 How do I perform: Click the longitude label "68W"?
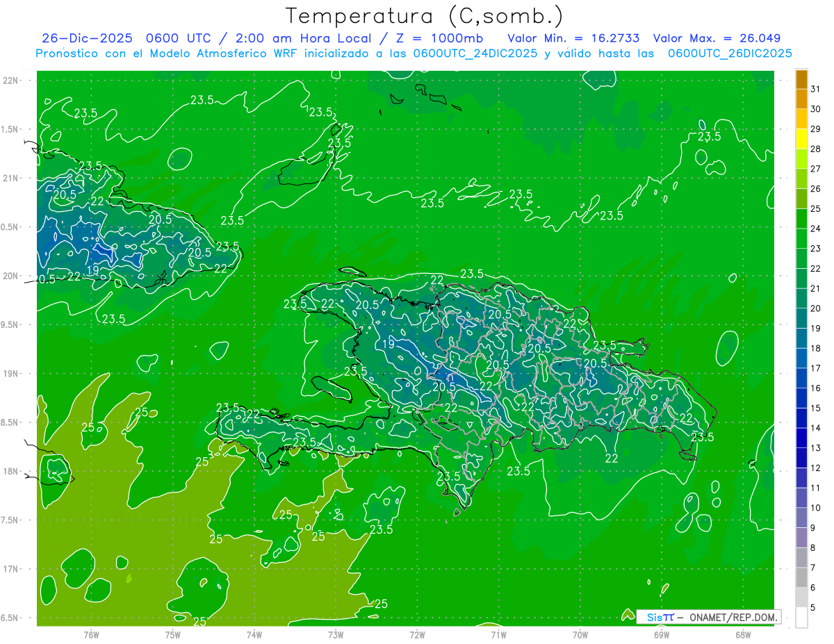pyautogui.click(x=742, y=635)
